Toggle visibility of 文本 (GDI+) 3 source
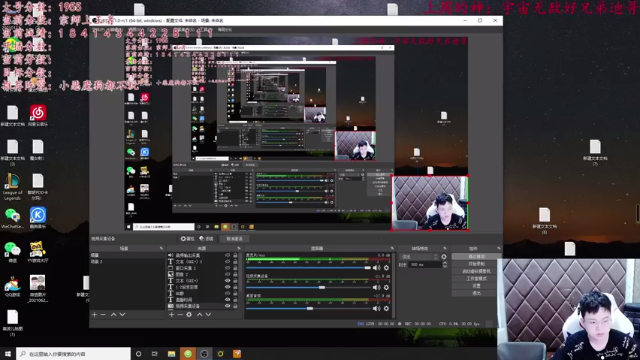640x360 pixels. (227, 262)
